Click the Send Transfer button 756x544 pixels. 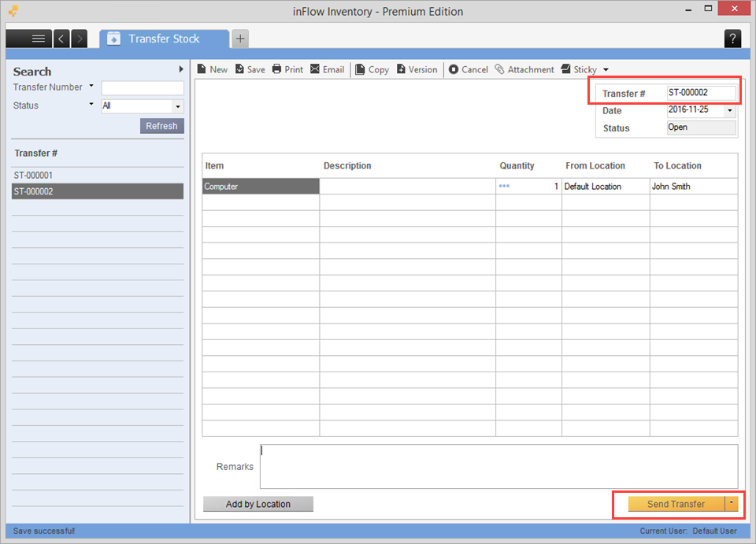[676, 504]
